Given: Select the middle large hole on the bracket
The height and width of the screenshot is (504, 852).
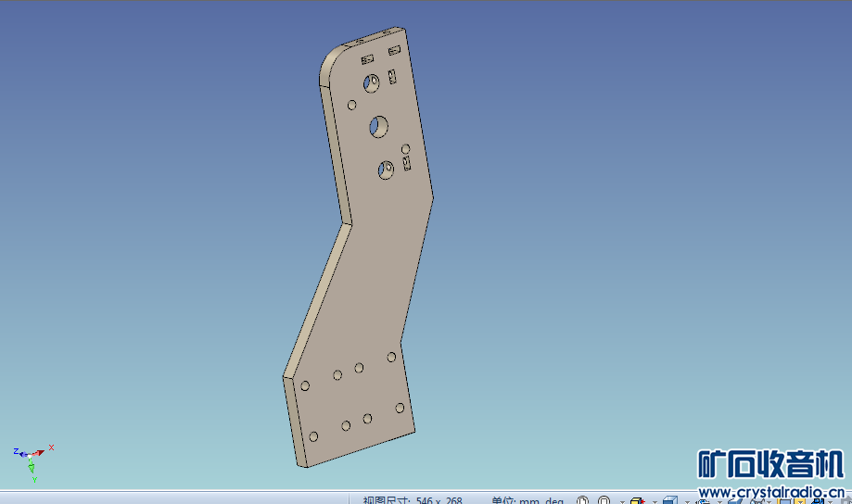Looking at the screenshot, I should pos(380,126).
